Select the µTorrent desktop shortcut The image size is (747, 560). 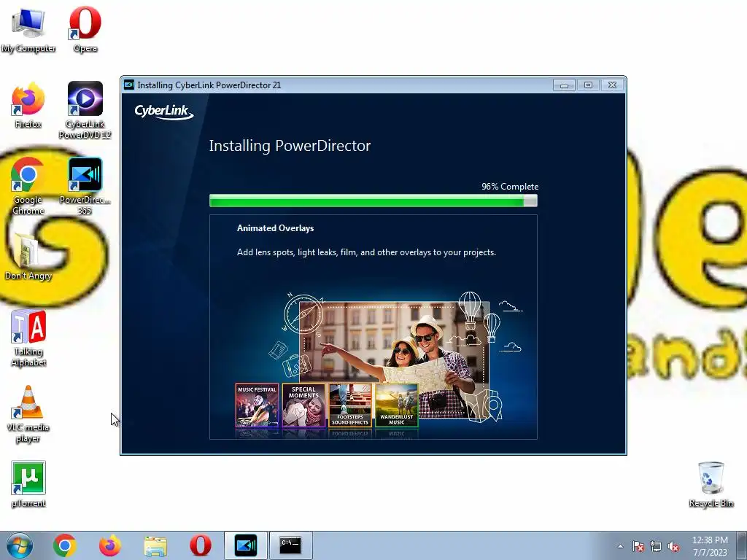(x=28, y=484)
